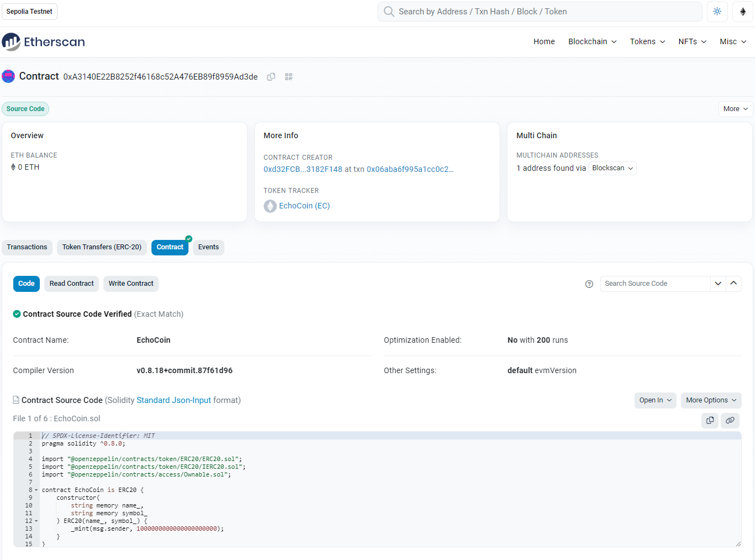Switch to the Events tab
Viewport: 755px width, 560px height.
point(208,247)
